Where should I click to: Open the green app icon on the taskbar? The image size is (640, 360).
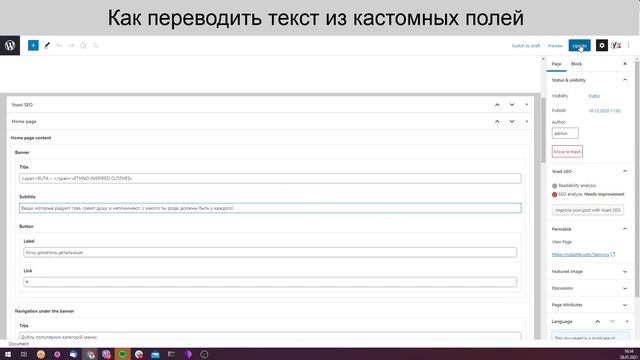[x=122, y=354]
